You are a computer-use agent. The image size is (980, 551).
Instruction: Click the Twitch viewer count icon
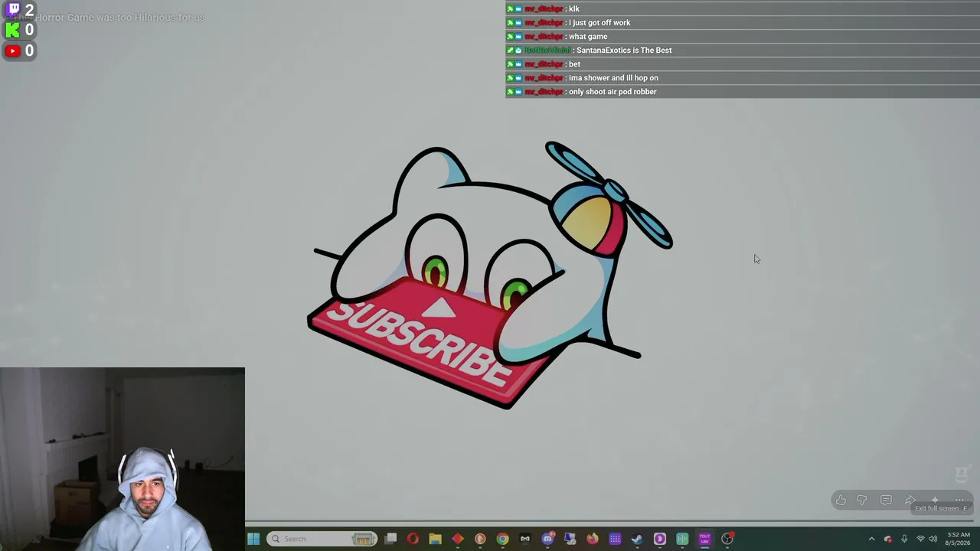coord(13,10)
